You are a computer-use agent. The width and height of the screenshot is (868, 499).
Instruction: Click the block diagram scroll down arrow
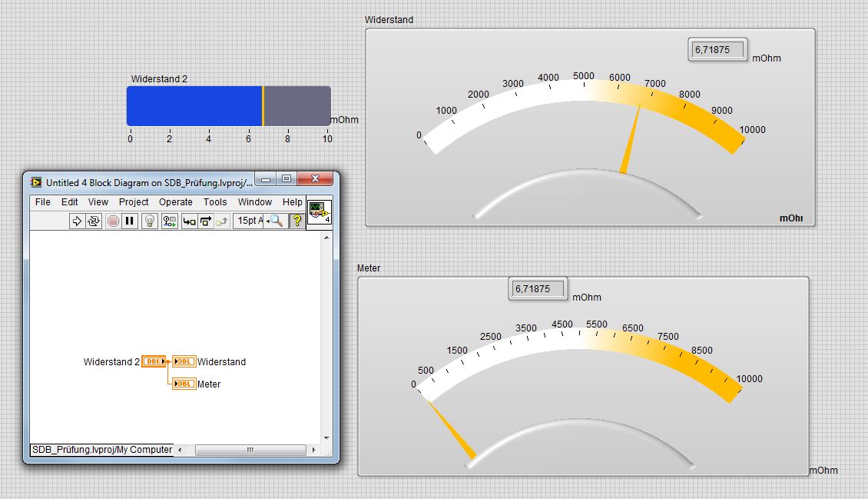click(326, 438)
